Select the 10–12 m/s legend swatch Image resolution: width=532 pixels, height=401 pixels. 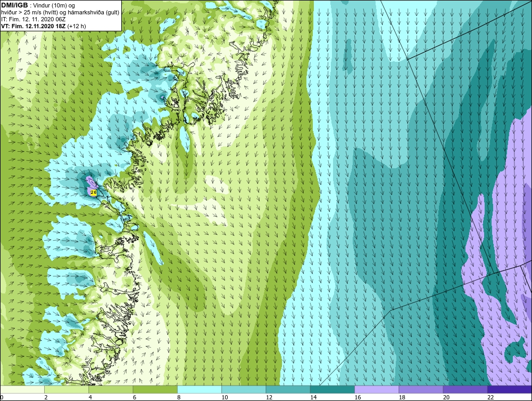coord(244,389)
